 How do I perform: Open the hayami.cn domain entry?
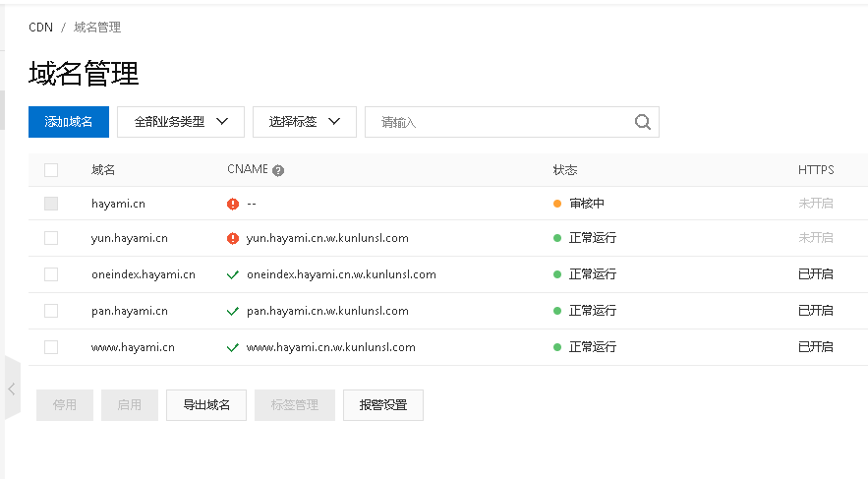pos(119,204)
